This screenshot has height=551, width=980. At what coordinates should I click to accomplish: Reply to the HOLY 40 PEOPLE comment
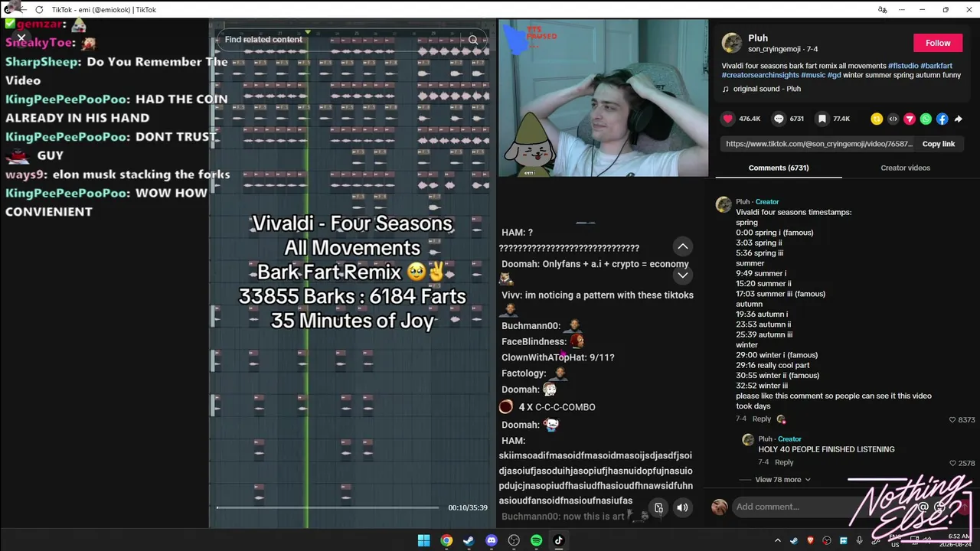point(784,463)
